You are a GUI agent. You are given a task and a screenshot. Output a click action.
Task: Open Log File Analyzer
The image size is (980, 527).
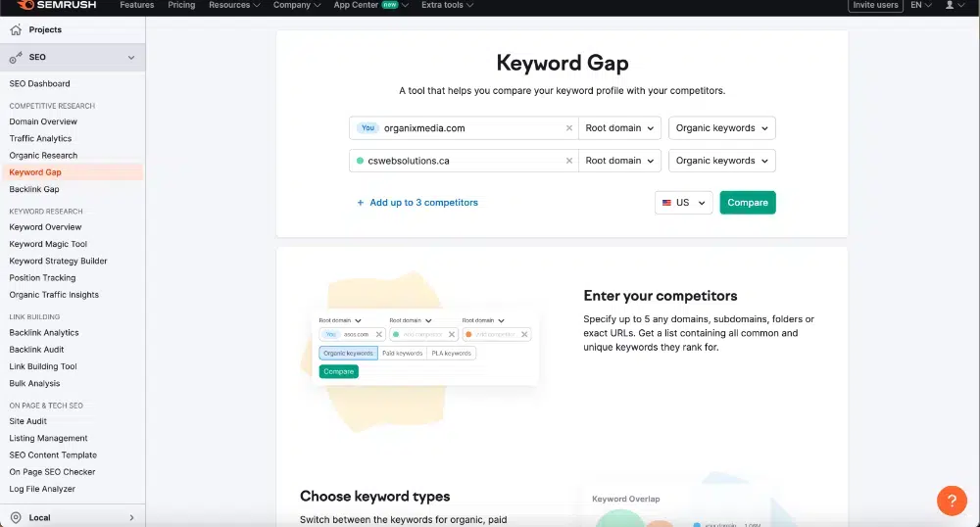coord(42,489)
